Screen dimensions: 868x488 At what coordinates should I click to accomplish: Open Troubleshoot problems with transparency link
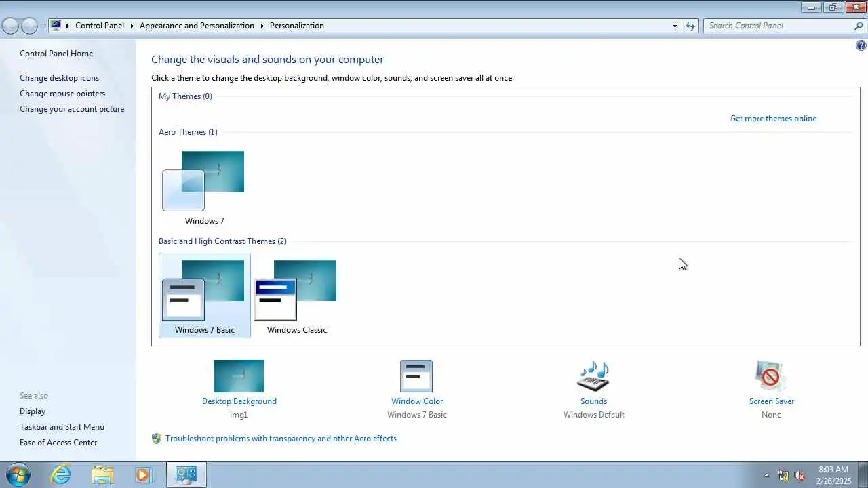(x=281, y=439)
